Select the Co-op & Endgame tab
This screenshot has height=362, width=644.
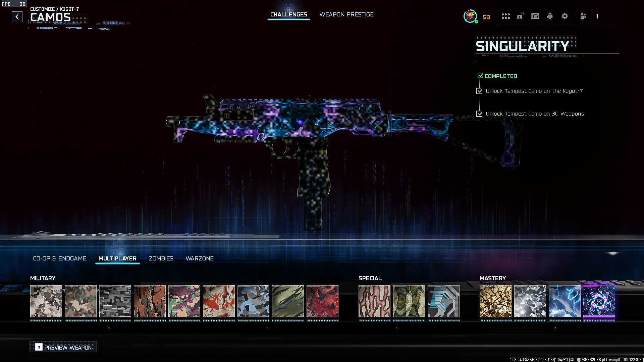[59, 258]
